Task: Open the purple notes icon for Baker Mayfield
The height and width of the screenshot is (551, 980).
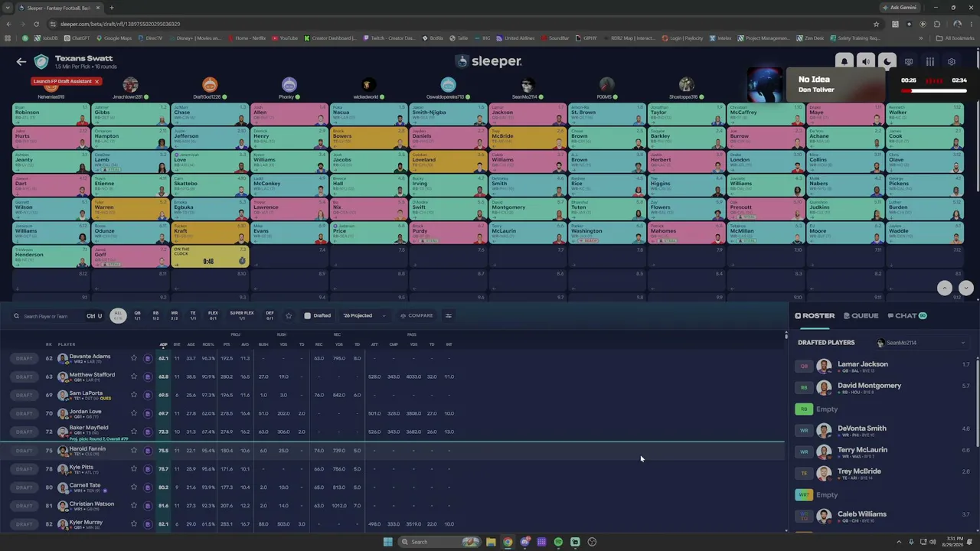Action: pyautogui.click(x=148, y=432)
